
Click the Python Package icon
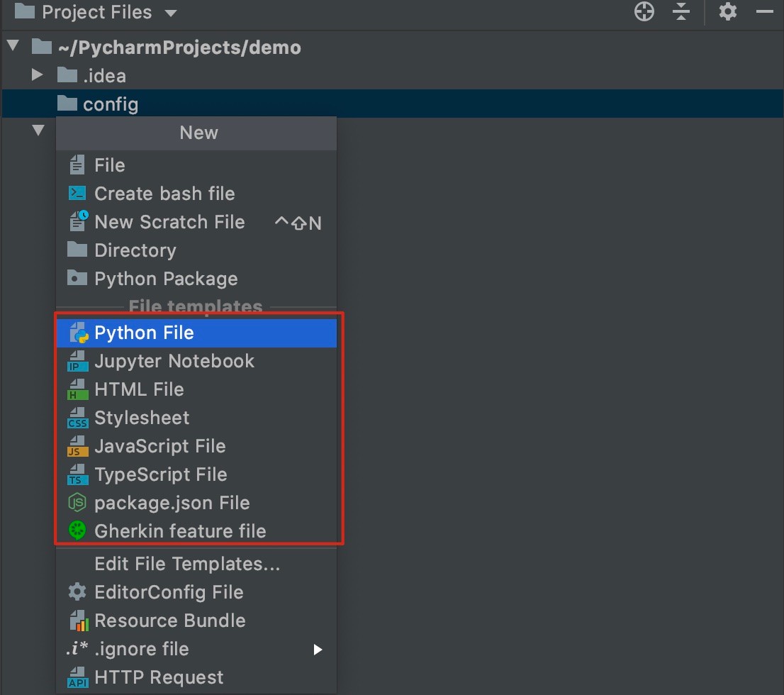tap(77, 278)
